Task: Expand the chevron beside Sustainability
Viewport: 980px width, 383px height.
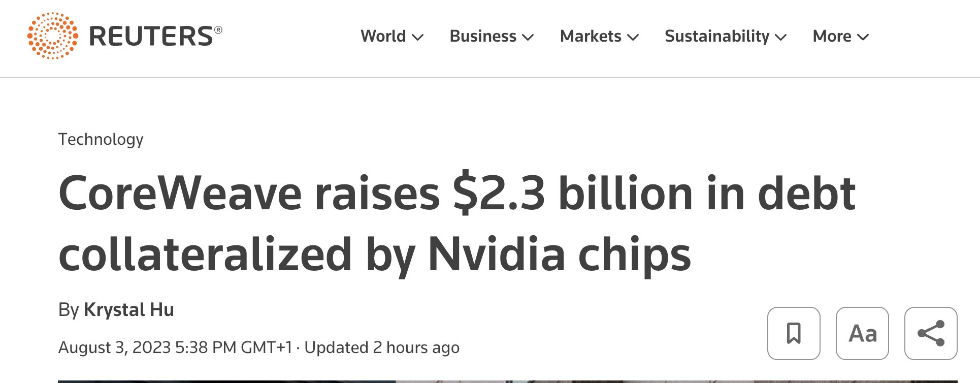Action: pyautogui.click(x=781, y=37)
